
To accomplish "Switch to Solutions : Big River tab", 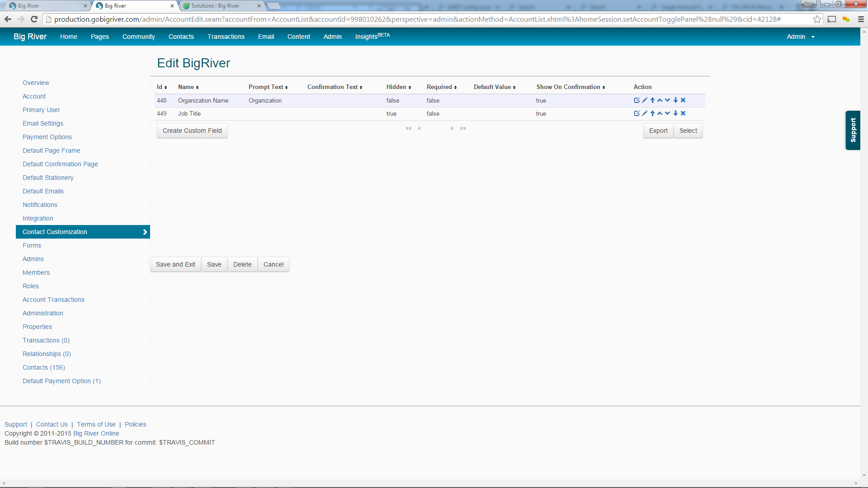I will click(x=215, y=6).
